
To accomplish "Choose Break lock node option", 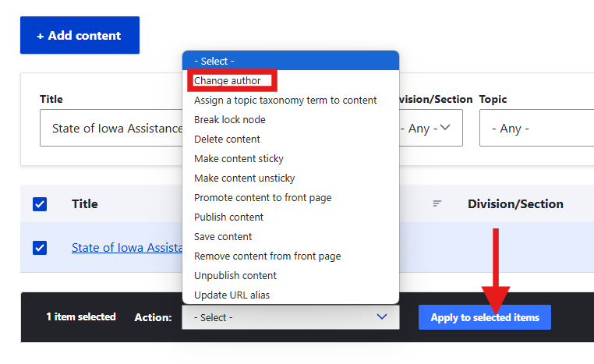I will [229, 120].
